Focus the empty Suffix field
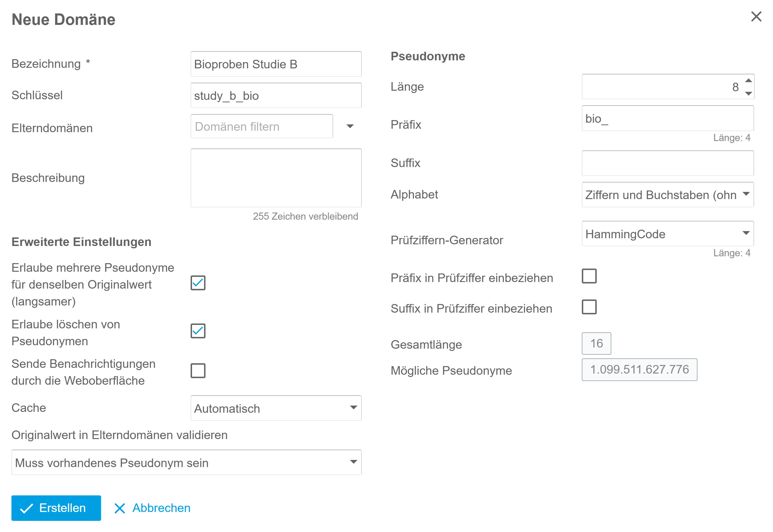The height and width of the screenshot is (532, 773). [x=668, y=163]
